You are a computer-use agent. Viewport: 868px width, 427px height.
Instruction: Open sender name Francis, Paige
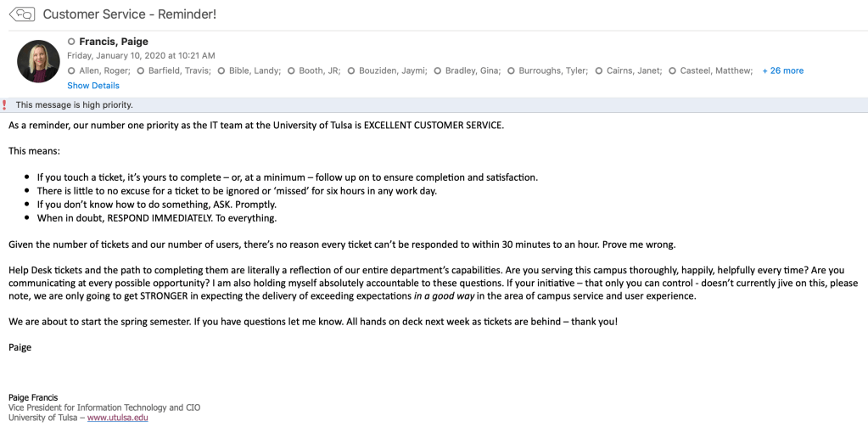115,41
